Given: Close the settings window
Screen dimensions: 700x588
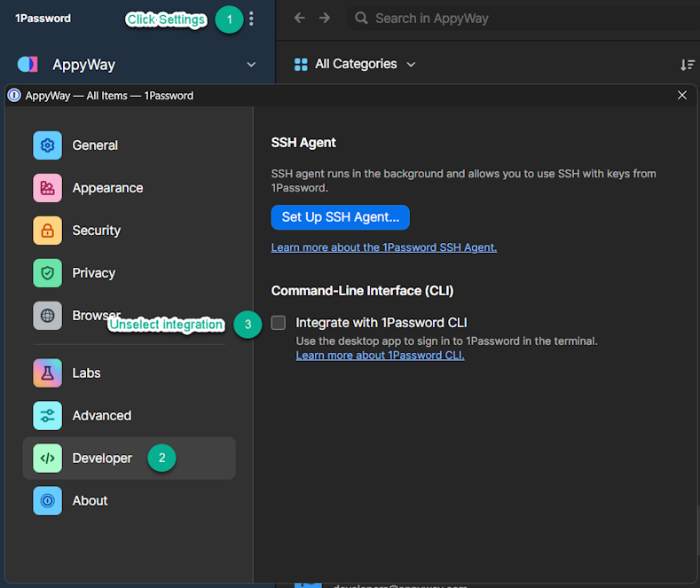Looking at the screenshot, I should coord(681,95).
